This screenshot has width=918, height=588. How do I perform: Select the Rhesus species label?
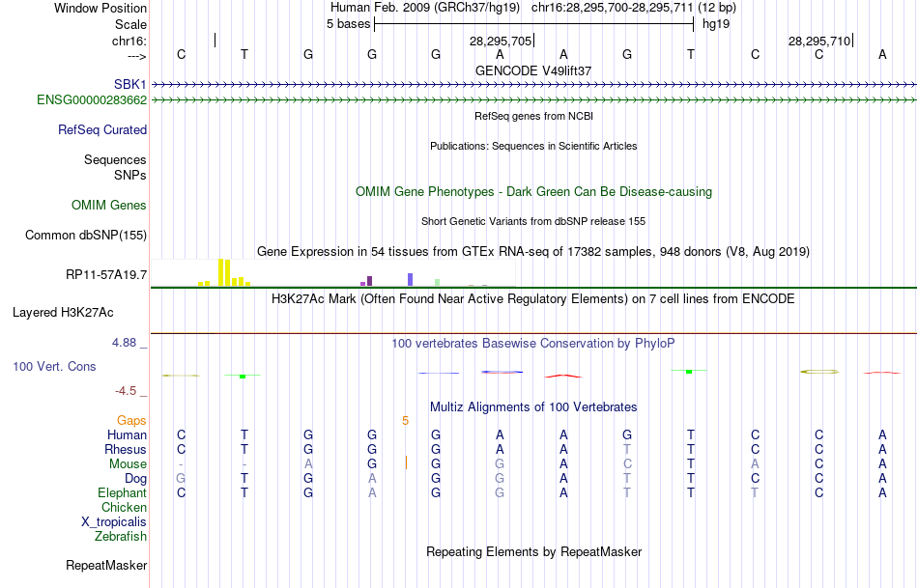[x=126, y=449]
